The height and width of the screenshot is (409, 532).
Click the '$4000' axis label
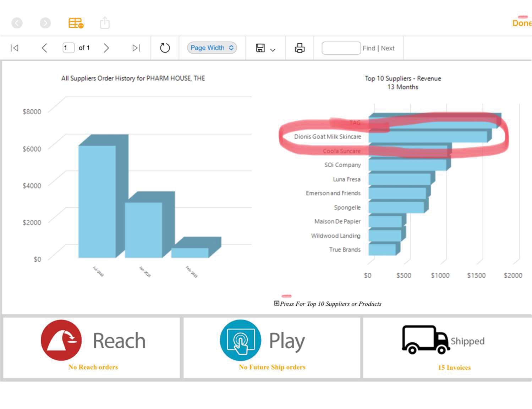pyautogui.click(x=32, y=186)
